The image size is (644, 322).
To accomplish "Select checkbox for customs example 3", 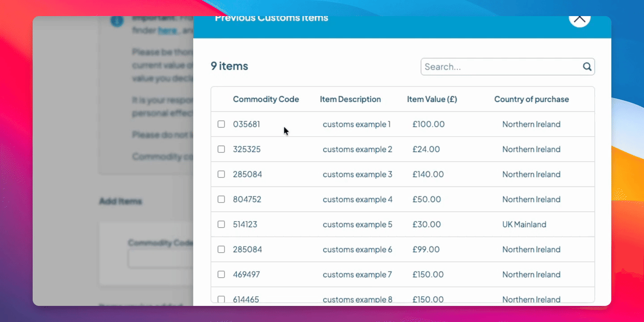I will (221, 174).
